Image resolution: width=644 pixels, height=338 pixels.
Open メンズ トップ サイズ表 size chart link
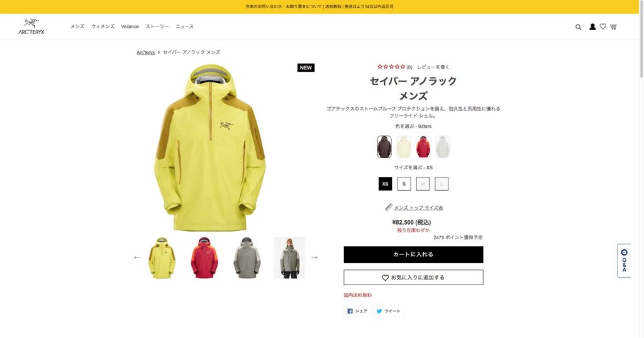click(x=418, y=208)
